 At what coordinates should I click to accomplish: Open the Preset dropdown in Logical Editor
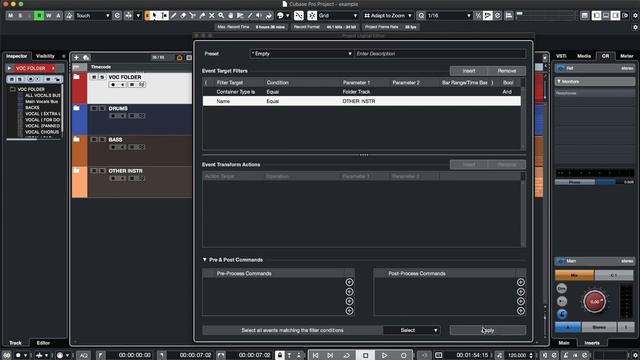tap(301, 53)
